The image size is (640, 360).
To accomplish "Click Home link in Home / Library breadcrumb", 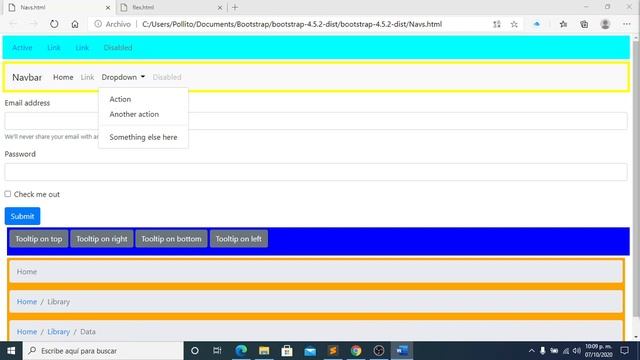I will point(27,302).
